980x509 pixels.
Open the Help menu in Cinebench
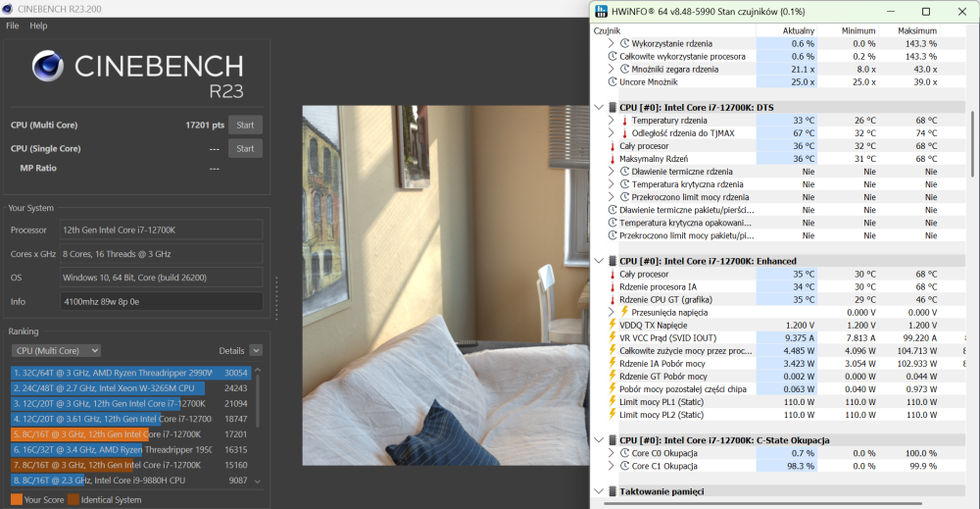pyautogui.click(x=38, y=25)
